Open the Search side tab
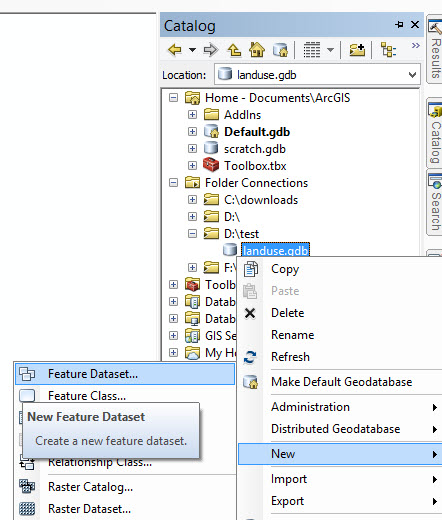The height and width of the screenshot is (520, 442). (435, 203)
